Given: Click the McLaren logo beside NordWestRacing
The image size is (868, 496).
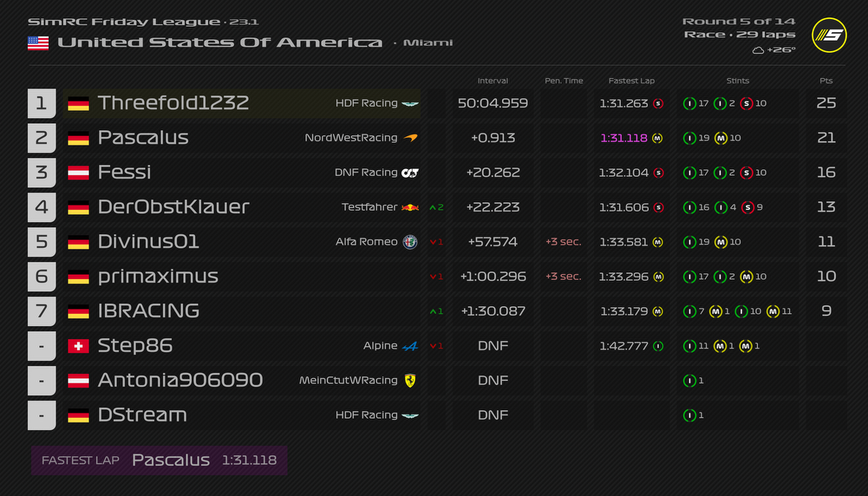Looking at the screenshot, I should point(410,138).
